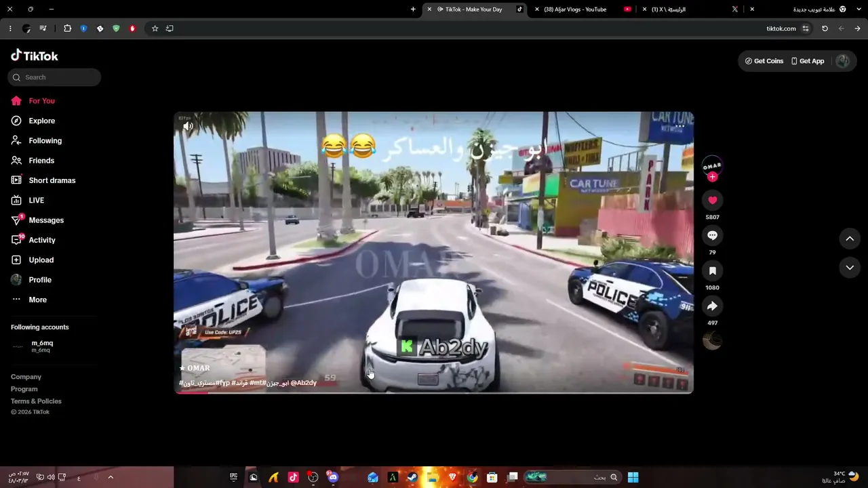Open Epic Games launcher from taskbar

point(234,477)
